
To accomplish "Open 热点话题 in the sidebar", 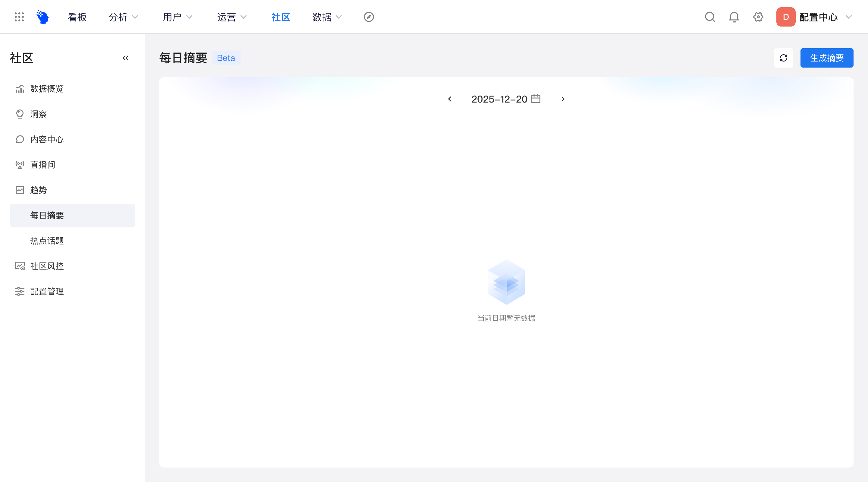I will click(x=72, y=240).
